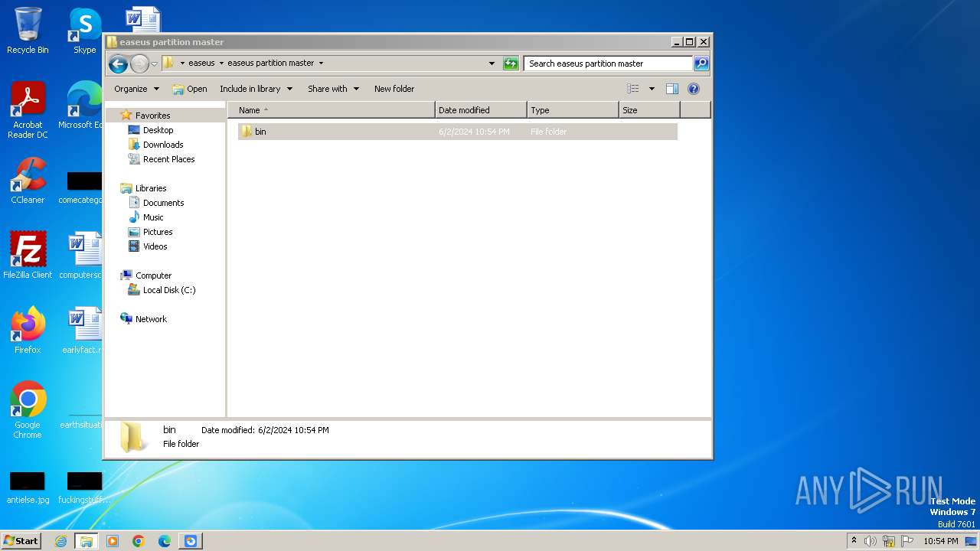Sort by Name column header

(332, 110)
